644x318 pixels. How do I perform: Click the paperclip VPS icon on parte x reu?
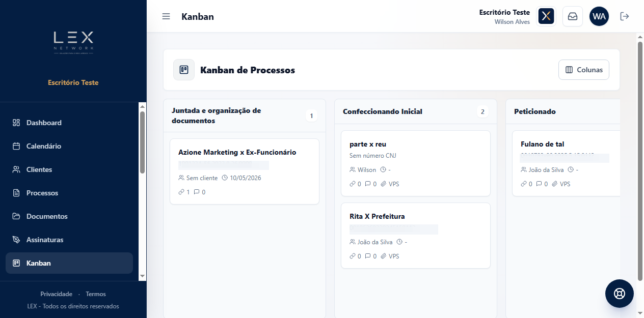click(x=383, y=184)
